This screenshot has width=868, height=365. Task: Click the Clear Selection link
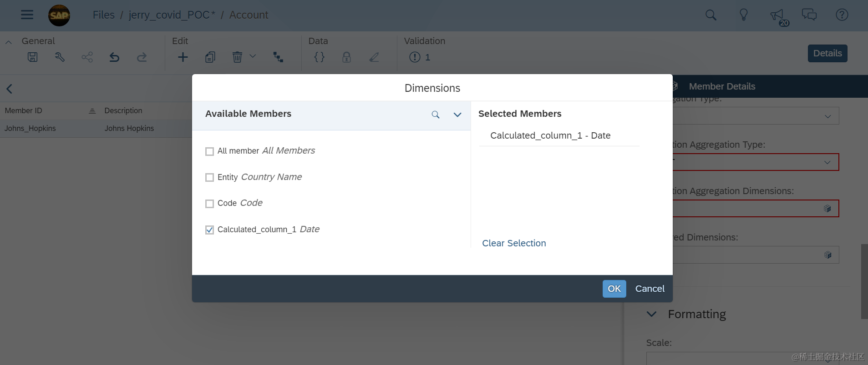(x=514, y=243)
